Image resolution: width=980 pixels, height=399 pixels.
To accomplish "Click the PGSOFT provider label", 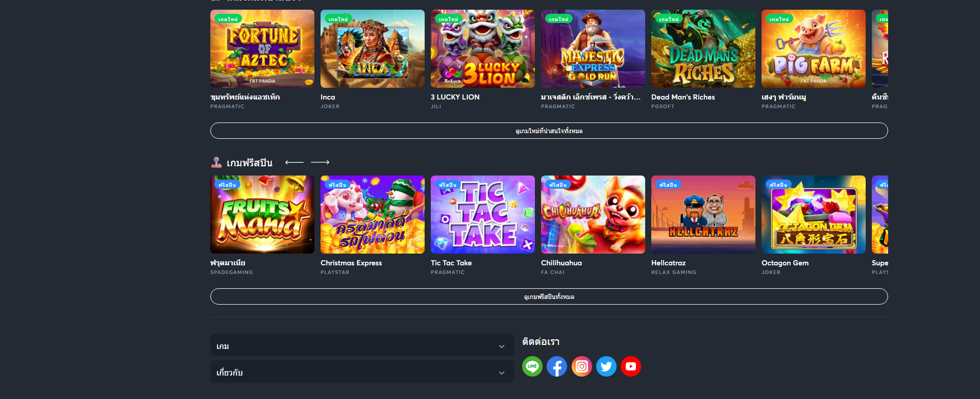I will pyautogui.click(x=663, y=107).
